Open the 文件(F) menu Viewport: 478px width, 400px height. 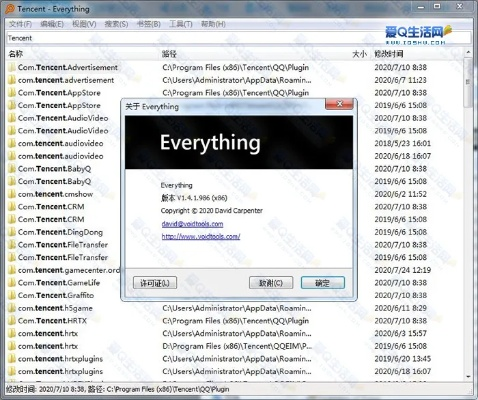coord(20,24)
